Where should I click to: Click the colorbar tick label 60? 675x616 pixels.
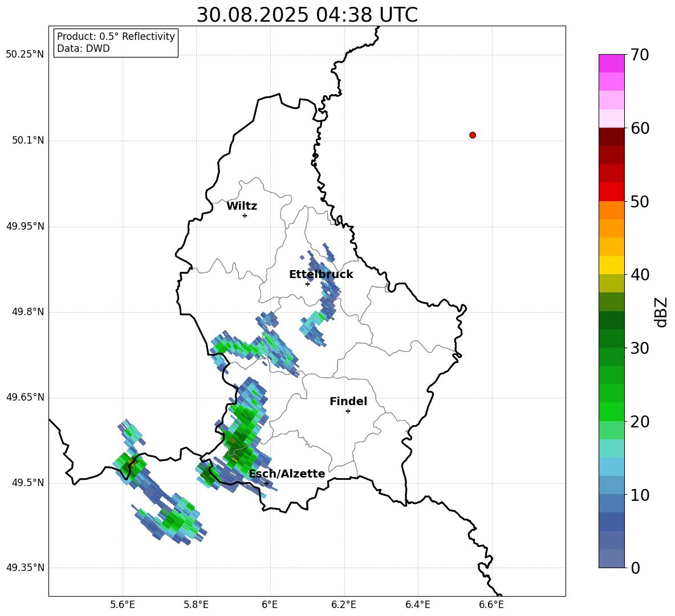tap(640, 128)
